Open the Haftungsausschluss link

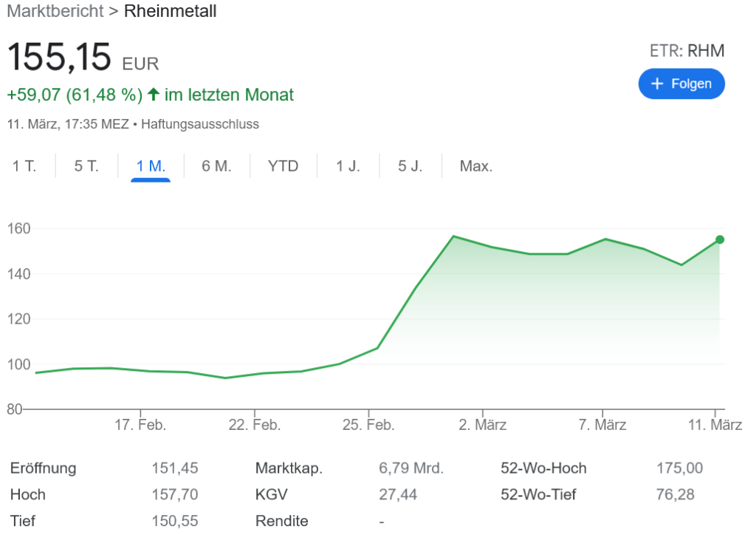click(x=200, y=124)
